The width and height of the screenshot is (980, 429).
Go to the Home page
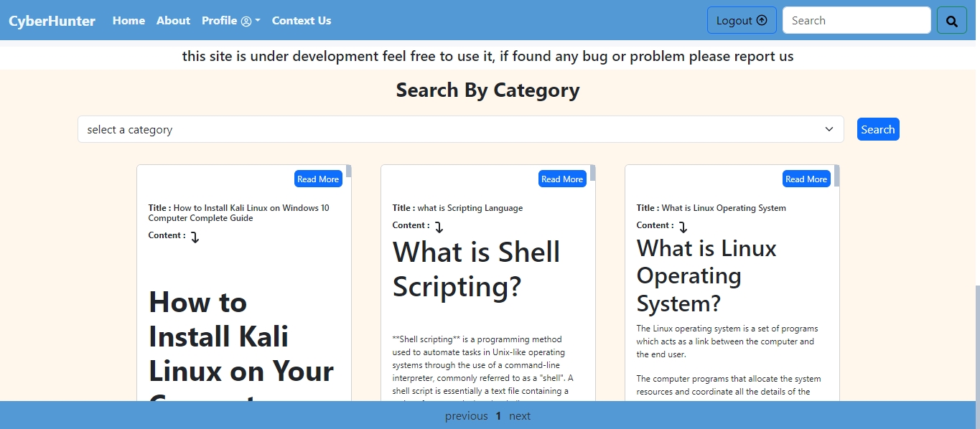pyautogui.click(x=129, y=20)
